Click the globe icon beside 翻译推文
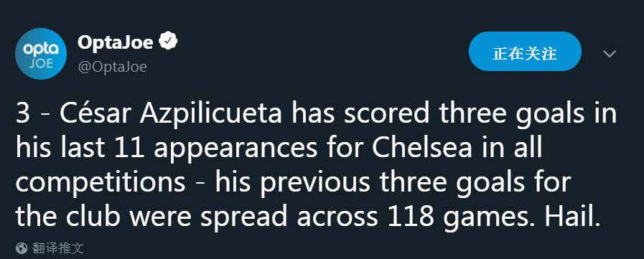644x259 pixels. tap(22, 248)
